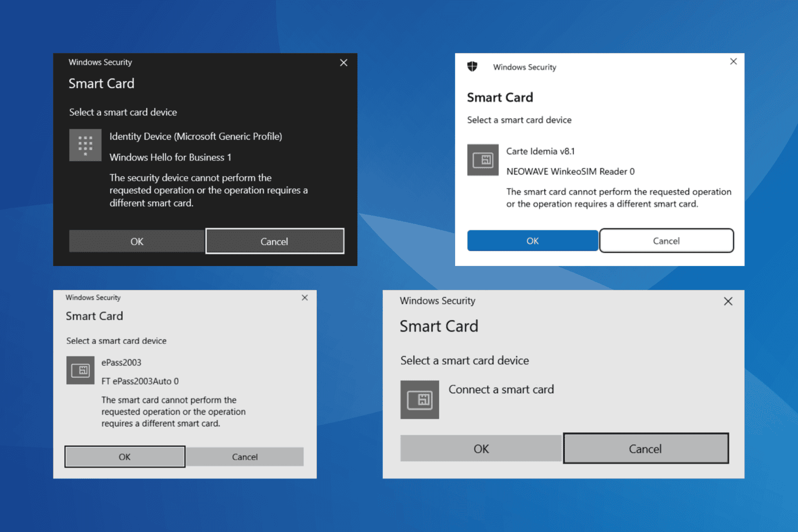Image resolution: width=798 pixels, height=532 pixels.
Task: Click the Connect a smart card text
Action: click(x=501, y=390)
